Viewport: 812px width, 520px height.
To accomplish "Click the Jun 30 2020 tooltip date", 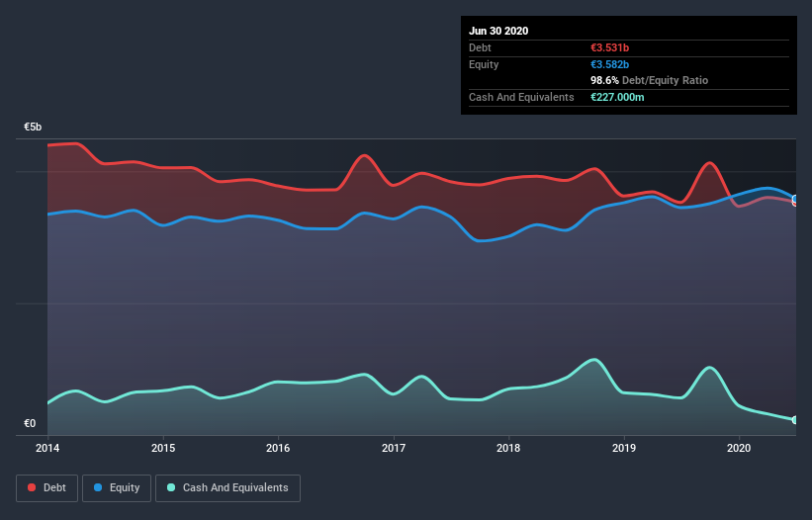I will click(498, 31).
